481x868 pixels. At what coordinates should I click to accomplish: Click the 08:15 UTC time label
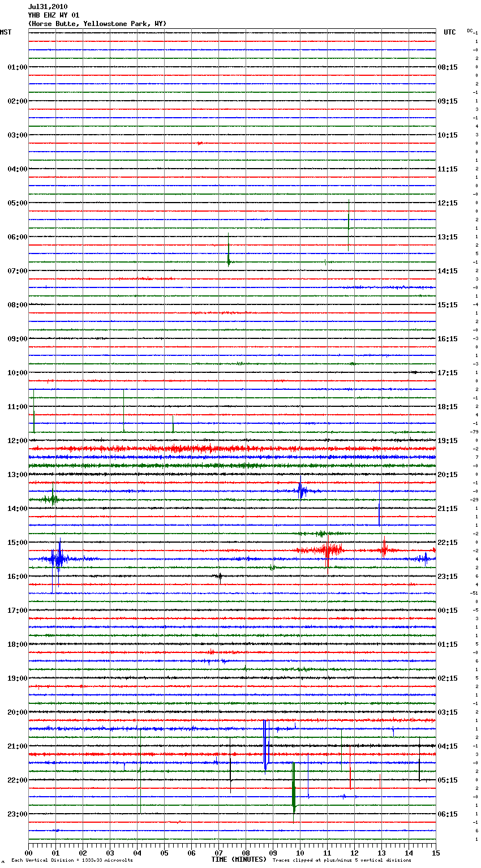click(448, 67)
